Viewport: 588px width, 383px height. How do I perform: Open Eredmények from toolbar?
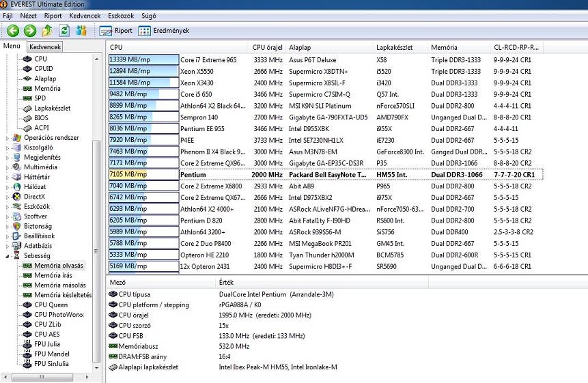(x=163, y=31)
